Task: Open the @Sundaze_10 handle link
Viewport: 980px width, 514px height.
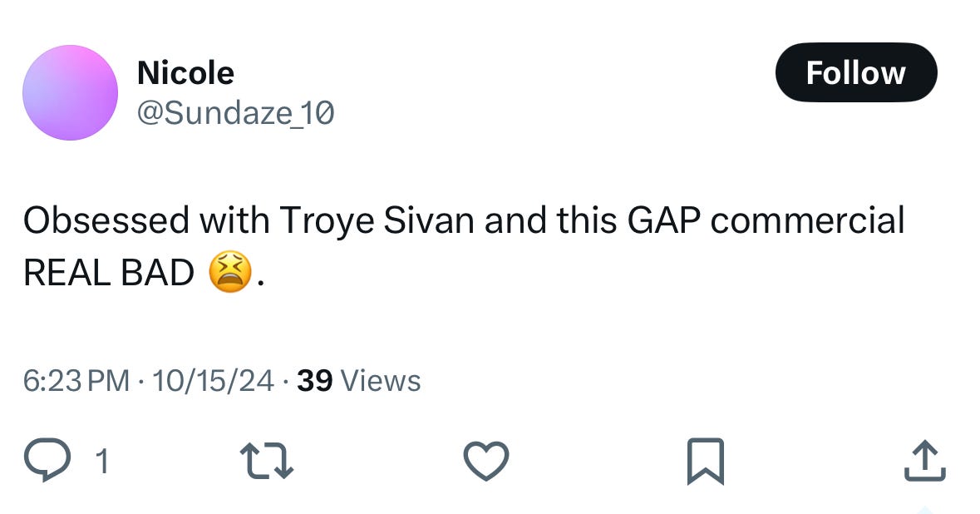Action: pyautogui.click(x=235, y=112)
